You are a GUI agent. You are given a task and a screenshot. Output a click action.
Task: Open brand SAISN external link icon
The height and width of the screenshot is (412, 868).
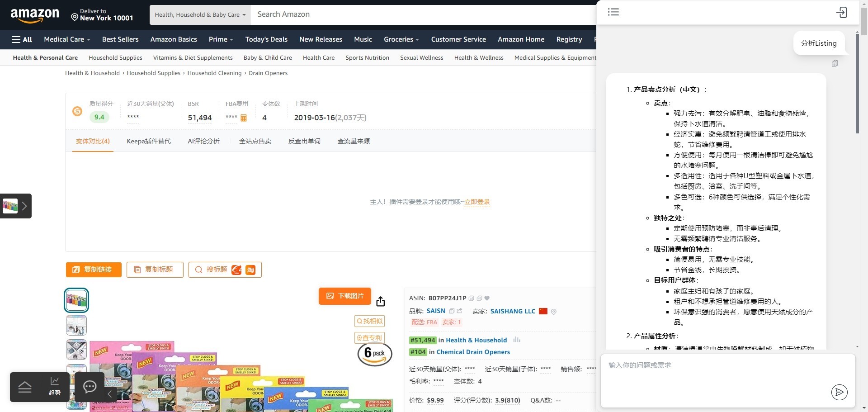[x=459, y=311]
